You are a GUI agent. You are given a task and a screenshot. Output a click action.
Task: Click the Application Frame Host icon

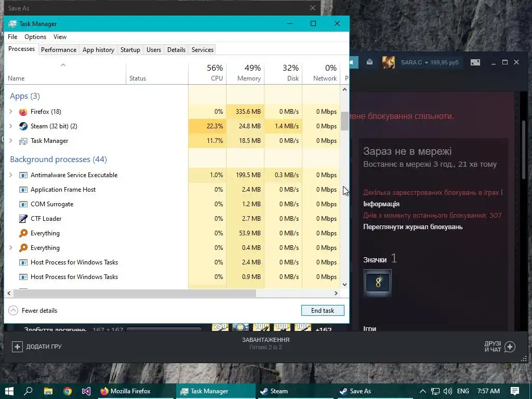tap(23, 190)
